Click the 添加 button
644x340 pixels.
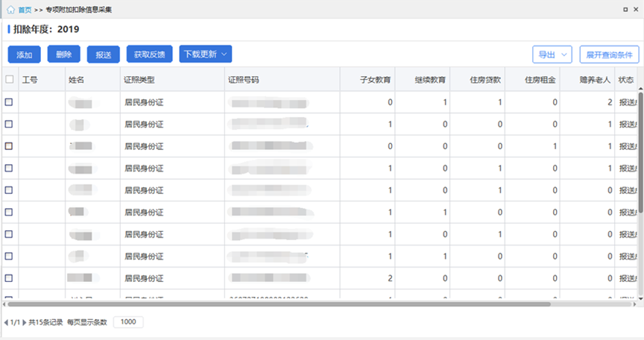pos(25,54)
